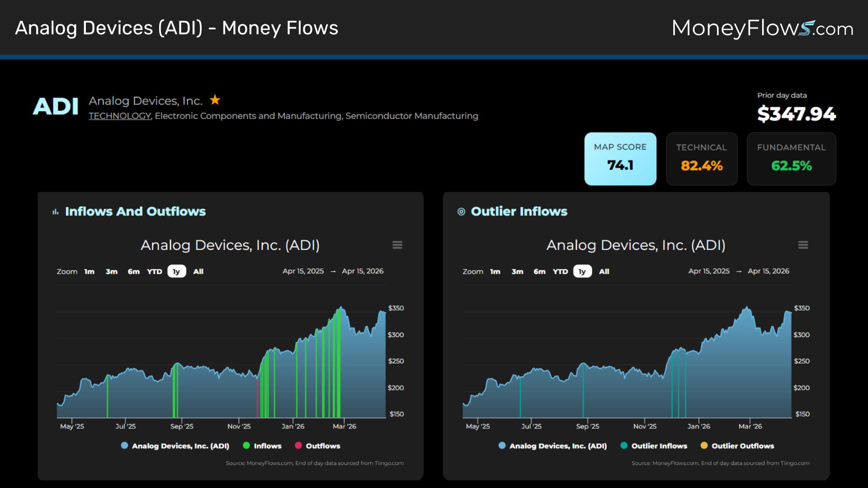
Task: Select 1m zoom on Inflows chart
Action: click(x=89, y=272)
